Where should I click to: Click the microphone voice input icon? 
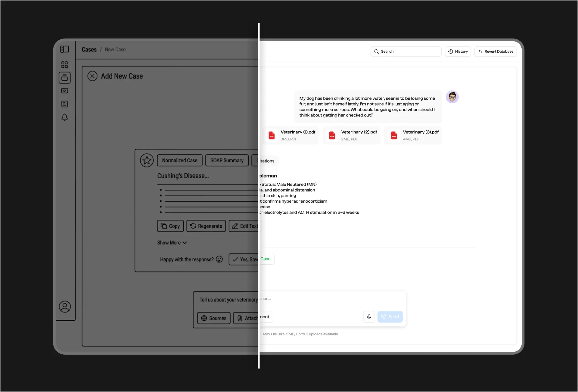click(x=369, y=317)
